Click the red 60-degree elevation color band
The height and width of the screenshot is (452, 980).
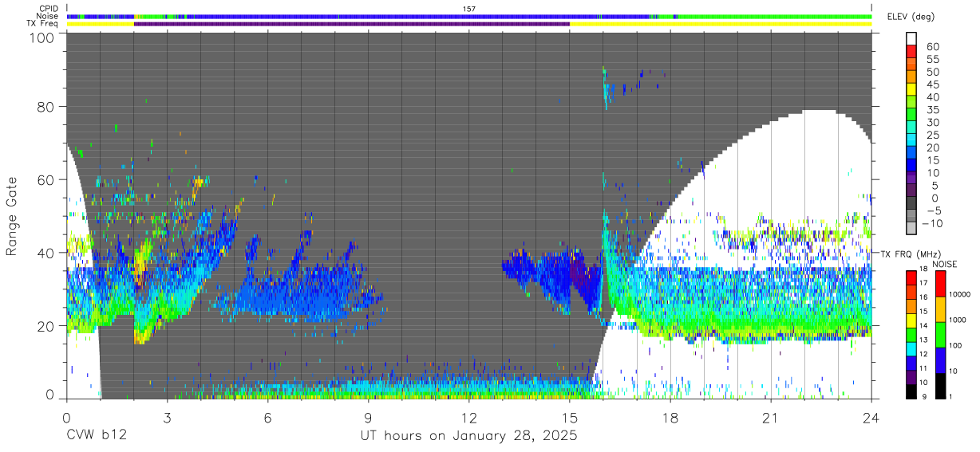(911, 53)
